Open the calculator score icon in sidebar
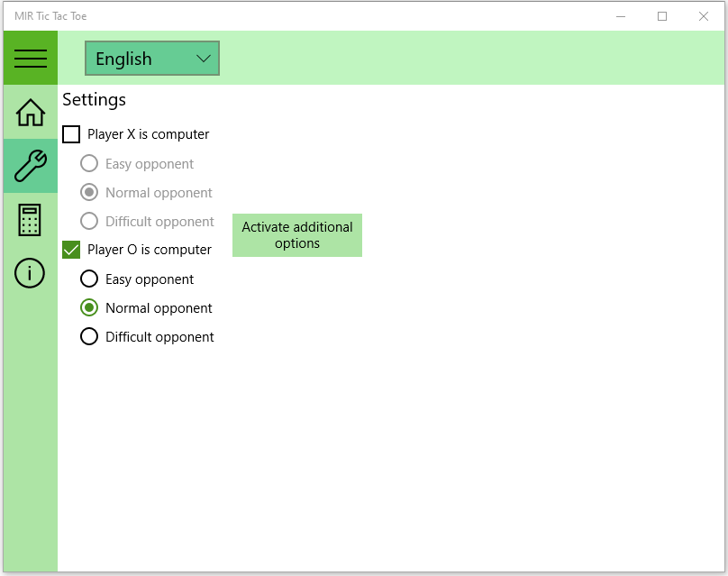Image resolution: width=728 pixels, height=576 pixels. [x=30, y=220]
